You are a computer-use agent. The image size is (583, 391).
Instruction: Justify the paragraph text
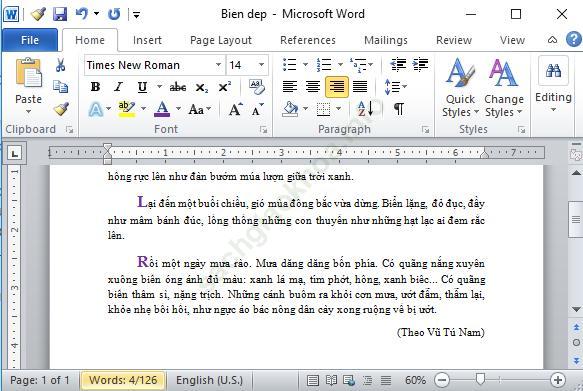[360, 87]
